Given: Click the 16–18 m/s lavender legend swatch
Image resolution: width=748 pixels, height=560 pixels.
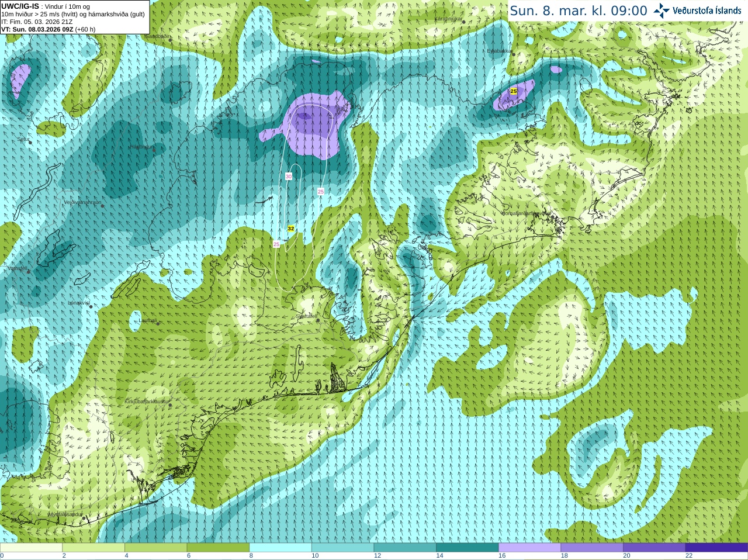Looking at the screenshot, I should 529,548.
